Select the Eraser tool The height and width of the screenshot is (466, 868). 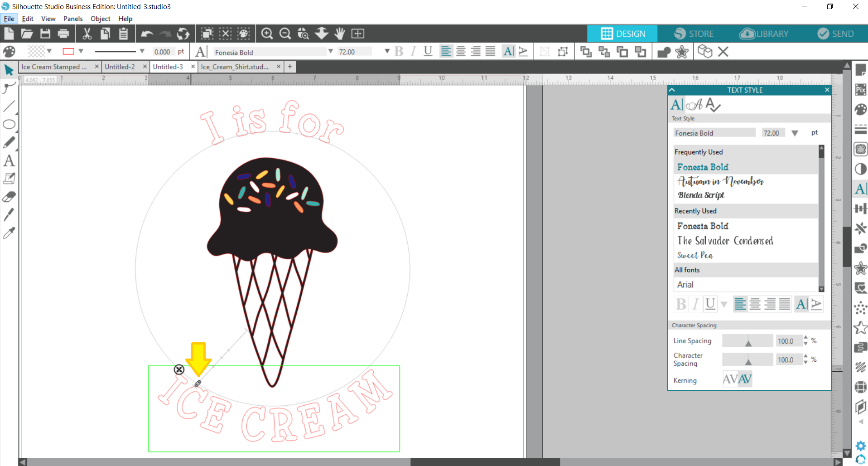point(9,197)
